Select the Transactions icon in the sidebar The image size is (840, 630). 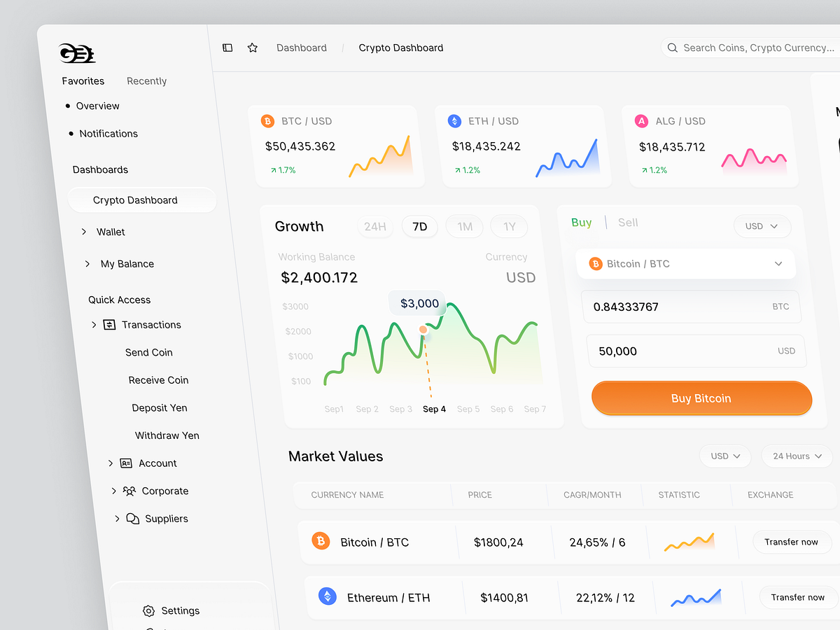(x=108, y=325)
